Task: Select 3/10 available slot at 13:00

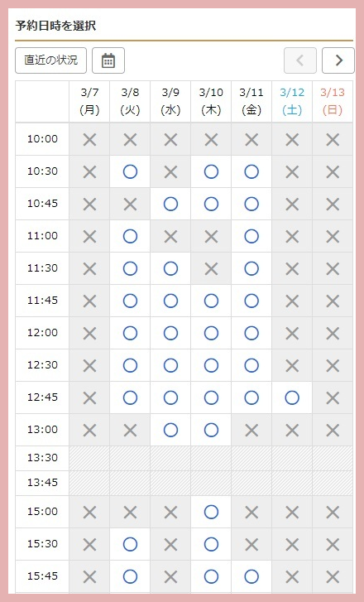Action: pyautogui.click(x=211, y=430)
